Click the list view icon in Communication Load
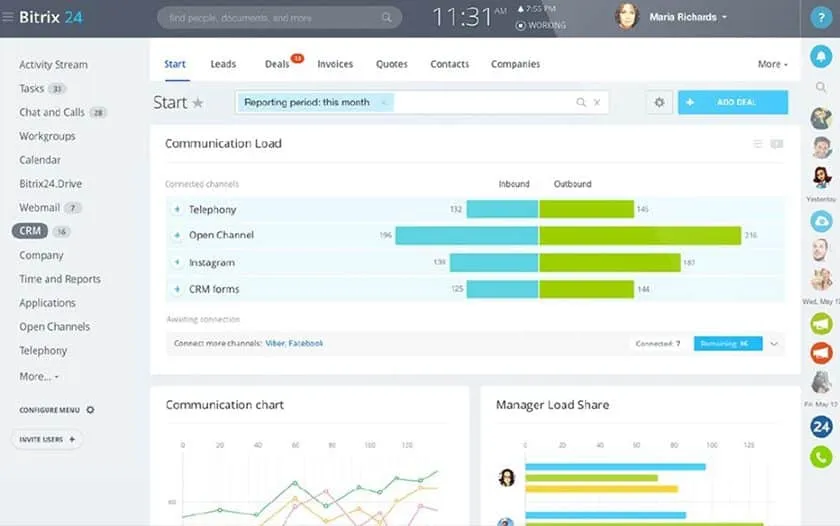This screenshot has width=840, height=526. [758, 144]
